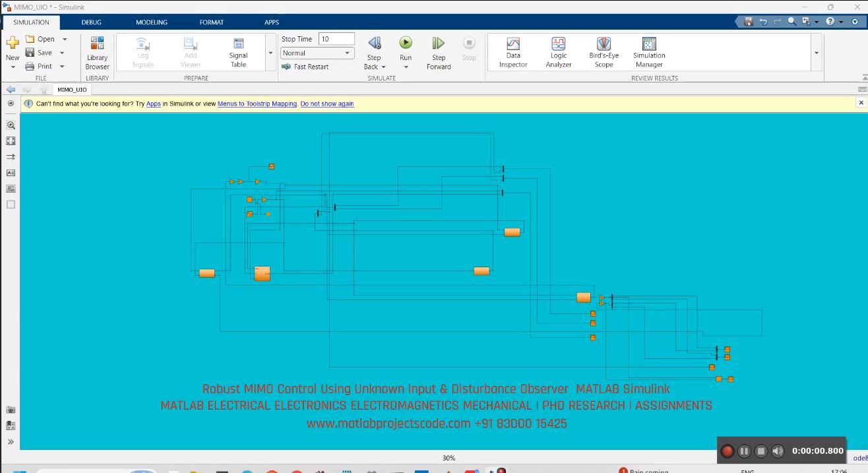The height and width of the screenshot is (473, 868).
Task: Print the current model
Action: [39, 66]
